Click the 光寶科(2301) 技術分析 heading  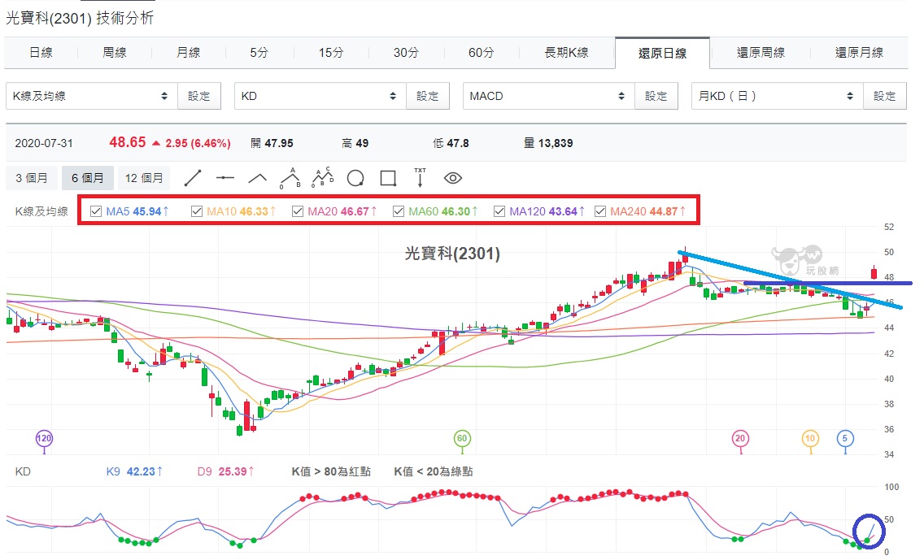[80, 18]
